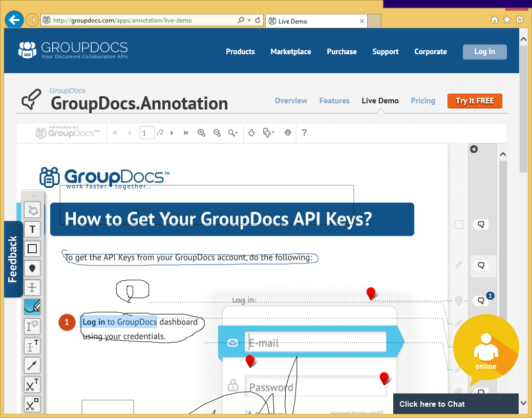Click page scrollbar down arrow
The width and height of the screenshot is (532, 418).
(x=523, y=403)
